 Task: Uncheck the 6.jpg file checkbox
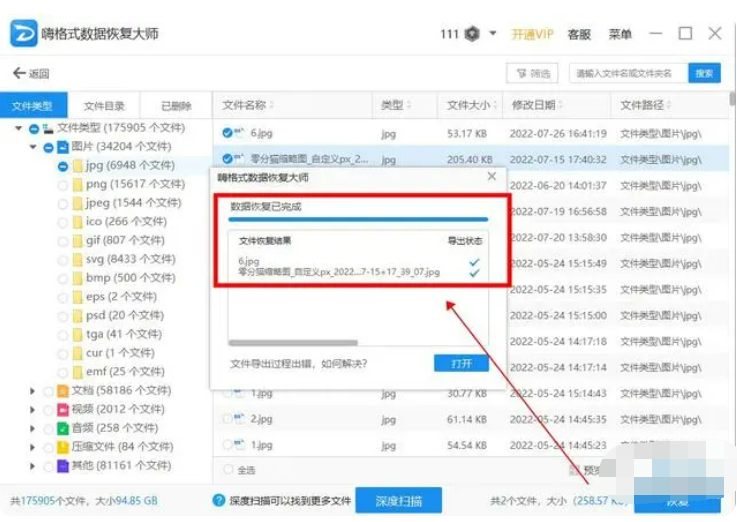click(x=227, y=133)
